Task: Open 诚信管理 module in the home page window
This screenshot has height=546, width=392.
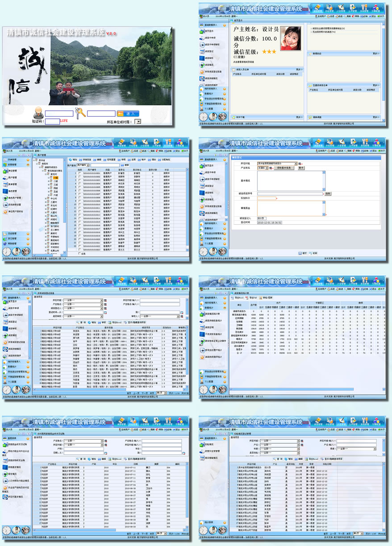Action: (318, 9)
